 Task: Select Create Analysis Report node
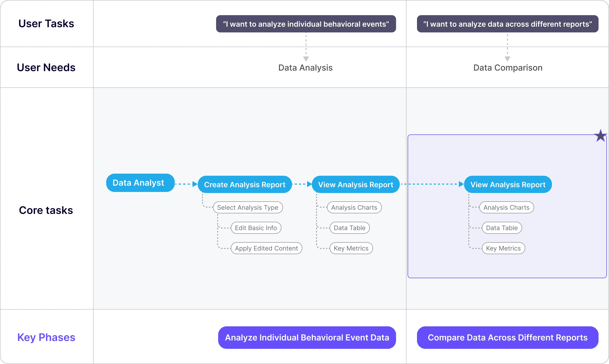[x=245, y=185]
